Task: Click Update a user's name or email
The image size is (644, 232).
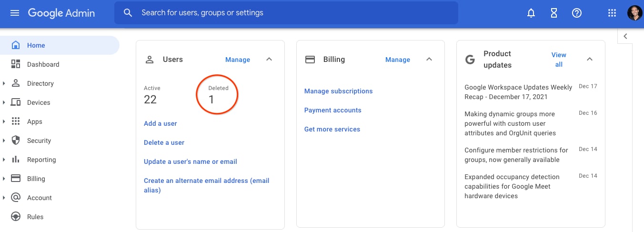Action: [191, 161]
